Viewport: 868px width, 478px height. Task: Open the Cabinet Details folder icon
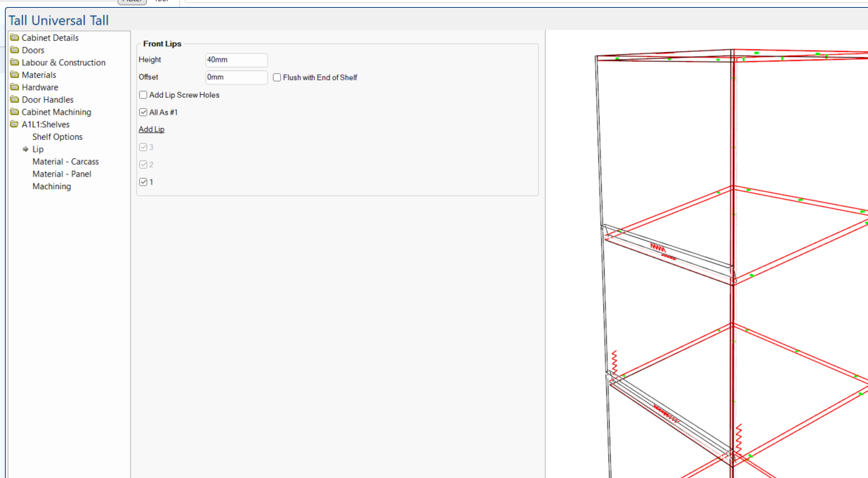(15, 38)
